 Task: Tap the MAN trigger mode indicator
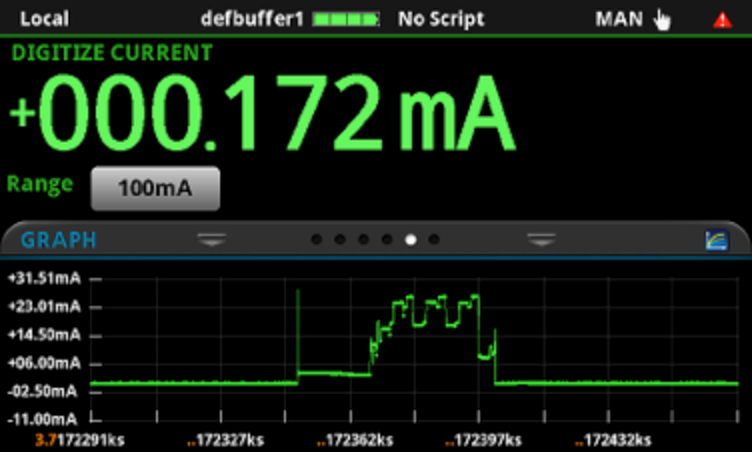(x=620, y=19)
